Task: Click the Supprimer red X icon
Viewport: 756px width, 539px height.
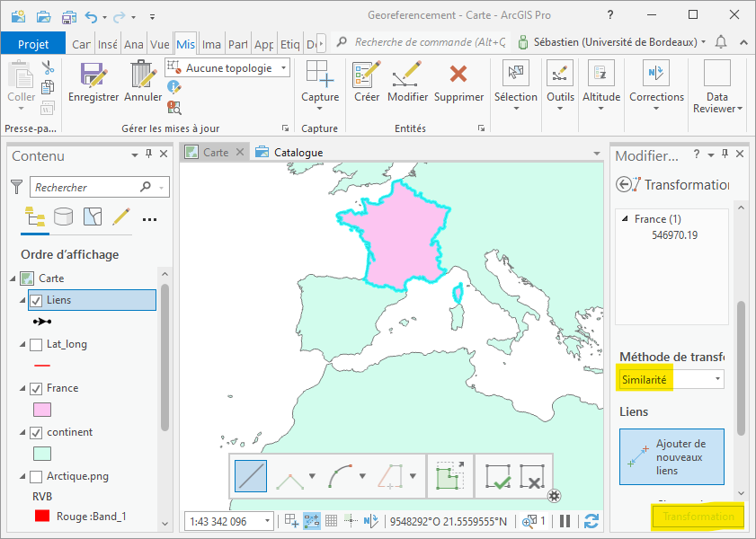Action: click(458, 75)
